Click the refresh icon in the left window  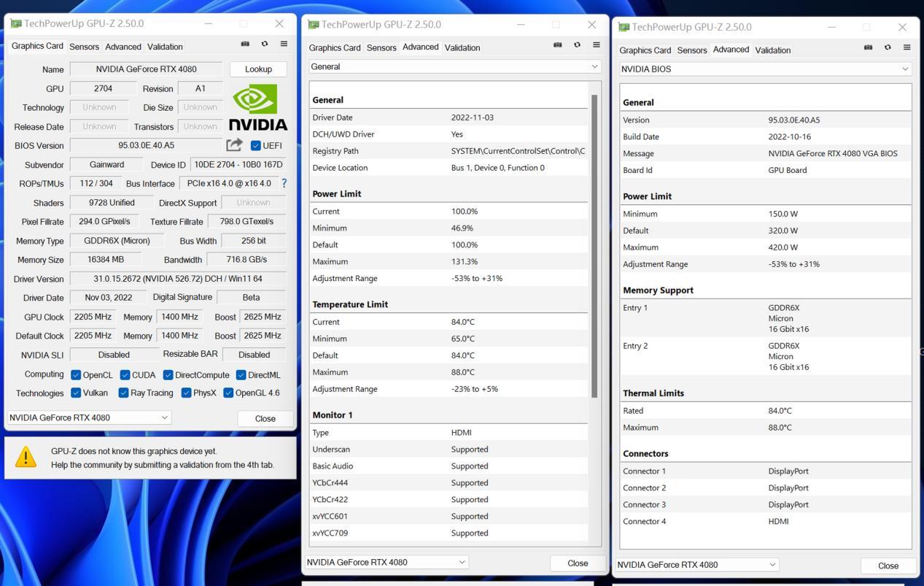(264, 44)
